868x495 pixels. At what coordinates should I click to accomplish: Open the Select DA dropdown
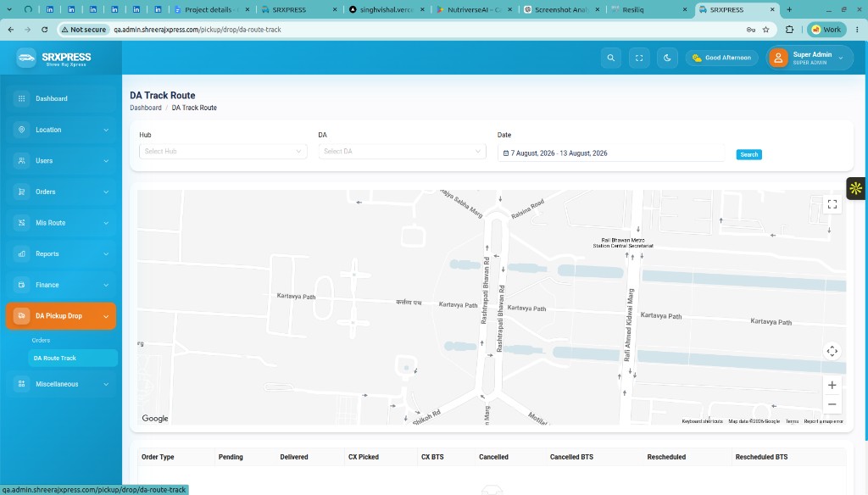tap(403, 151)
